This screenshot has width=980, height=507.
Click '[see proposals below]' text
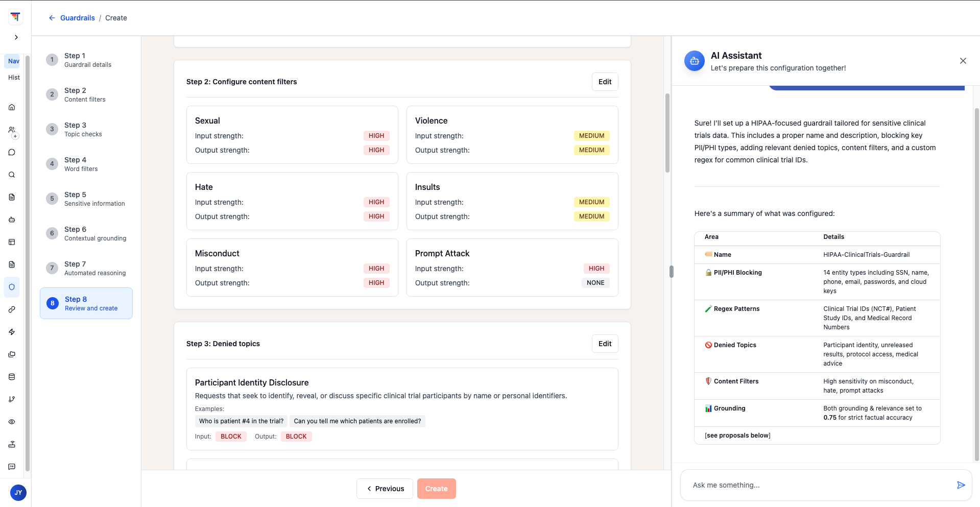pyautogui.click(x=737, y=436)
